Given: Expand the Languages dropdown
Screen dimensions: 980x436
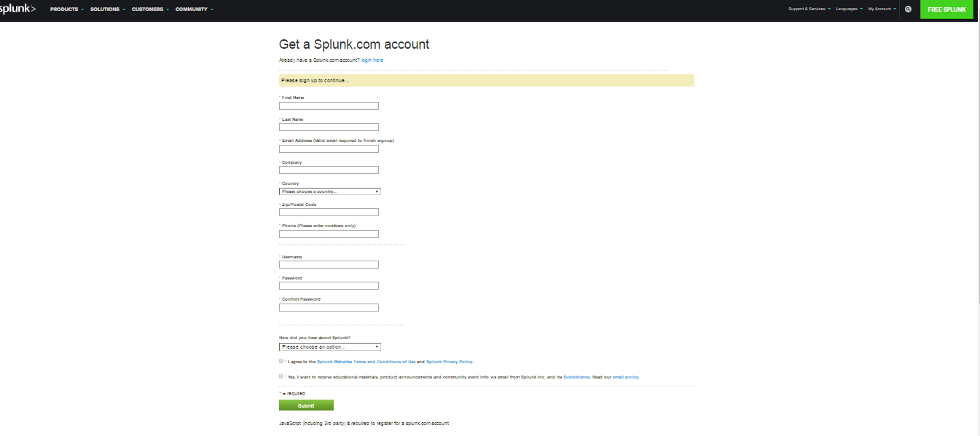Looking at the screenshot, I should click(x=849, y=9).
